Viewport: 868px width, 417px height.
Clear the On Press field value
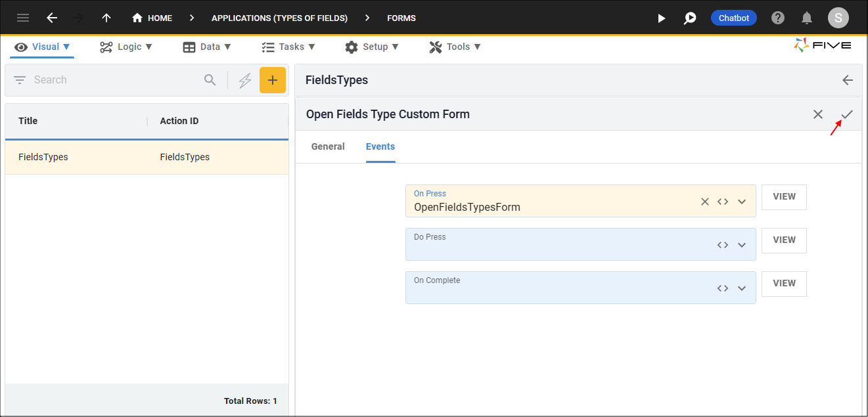point(704,202)
